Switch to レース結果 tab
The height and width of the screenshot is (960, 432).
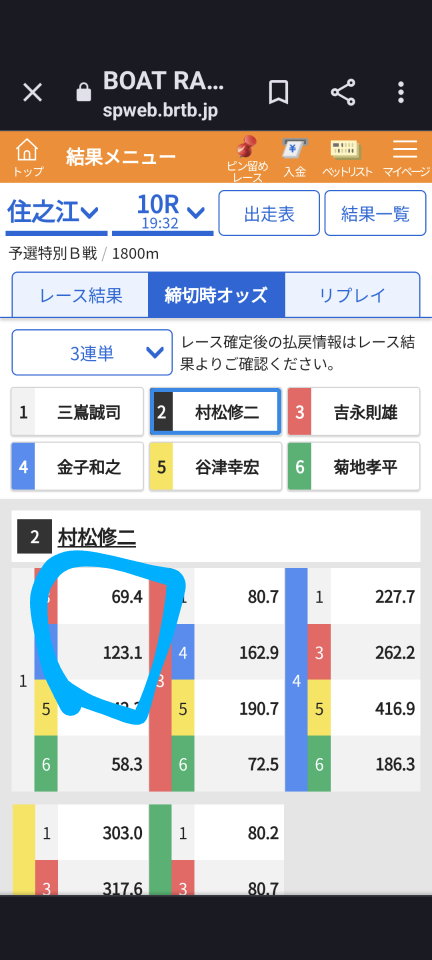[81, 296]
